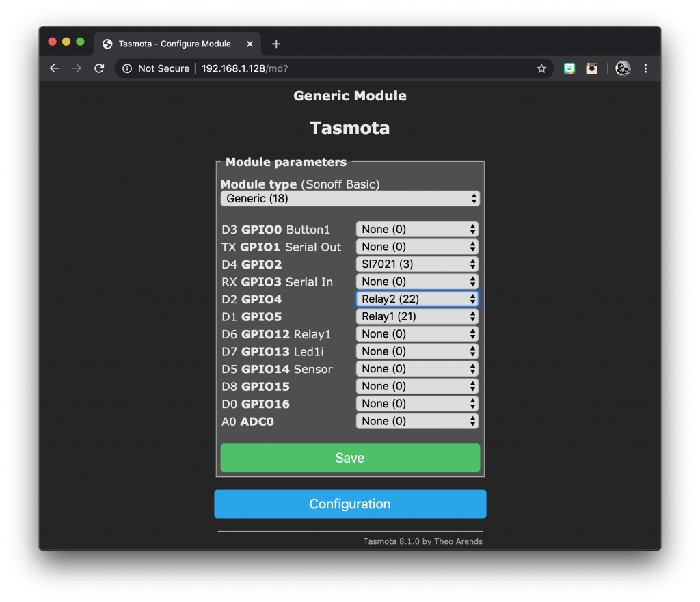
Task: Open the camera extension icon
Action: [x=592, y=68]
